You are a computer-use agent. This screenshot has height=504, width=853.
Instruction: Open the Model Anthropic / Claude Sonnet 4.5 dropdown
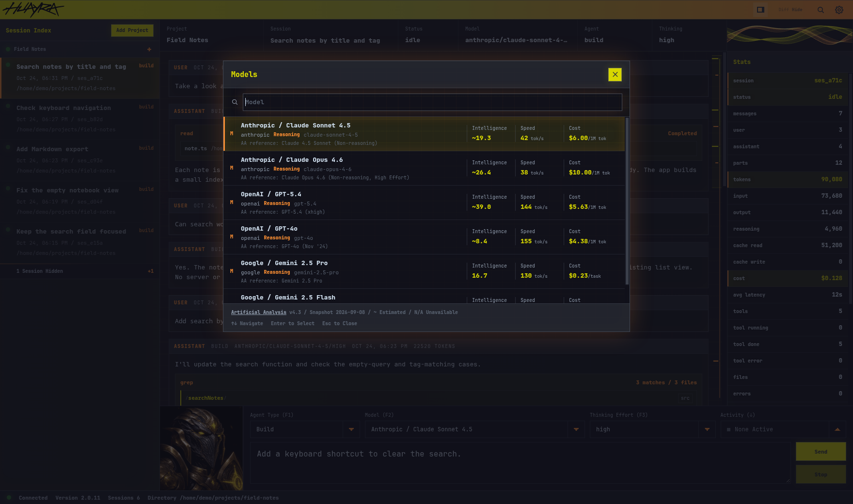tap(474, 429)
